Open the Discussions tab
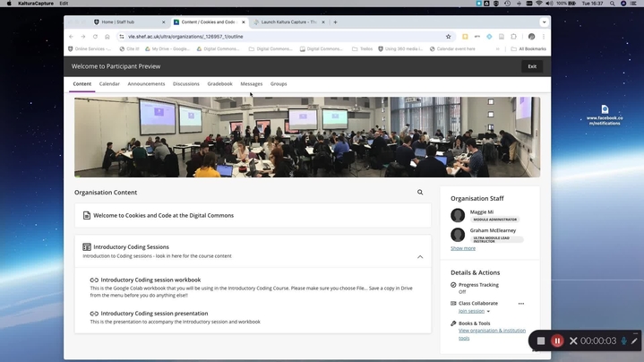 point(186,84)
